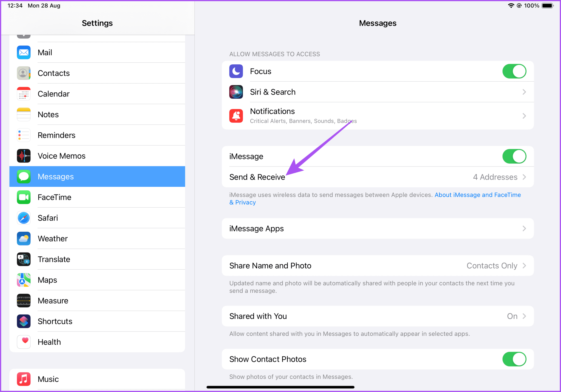Toggle Focus access off

pyautogui.click(x=514, y=71)
